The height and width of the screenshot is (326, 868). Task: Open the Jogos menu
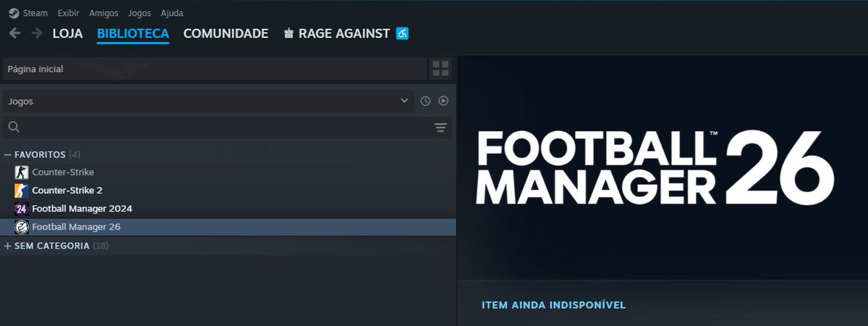(x=140, y=13)
